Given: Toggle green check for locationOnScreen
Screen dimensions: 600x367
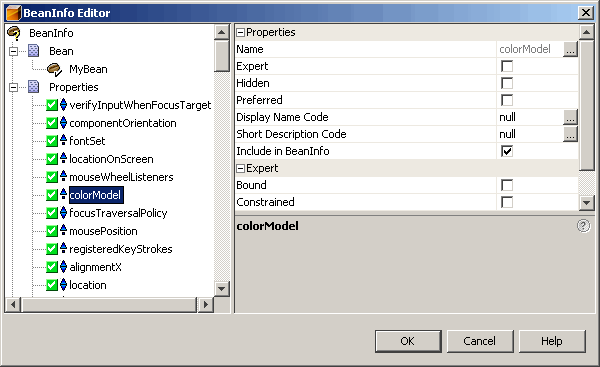Looking at the screenshot, I should pyautogui.click(x=52, y=159).
